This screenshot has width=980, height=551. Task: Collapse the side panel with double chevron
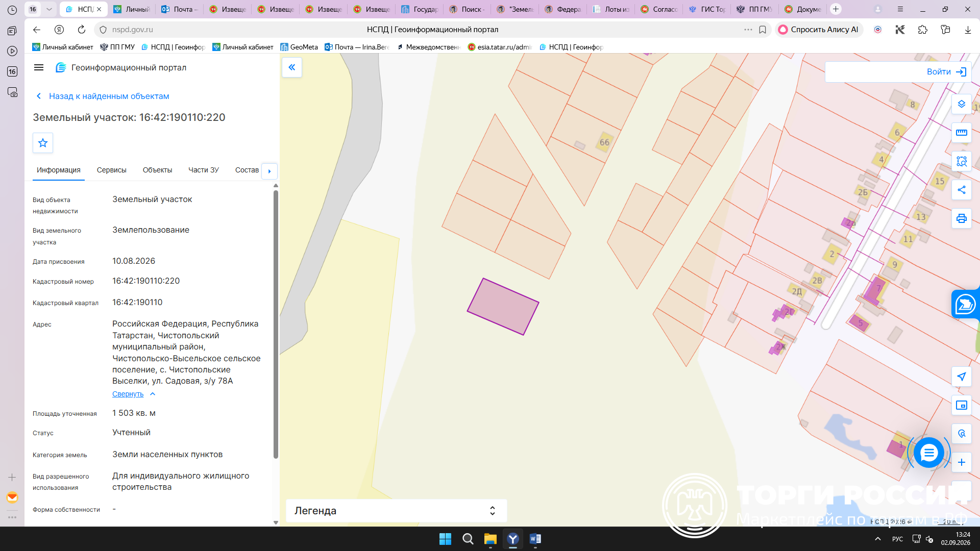(x=292, y=67)
